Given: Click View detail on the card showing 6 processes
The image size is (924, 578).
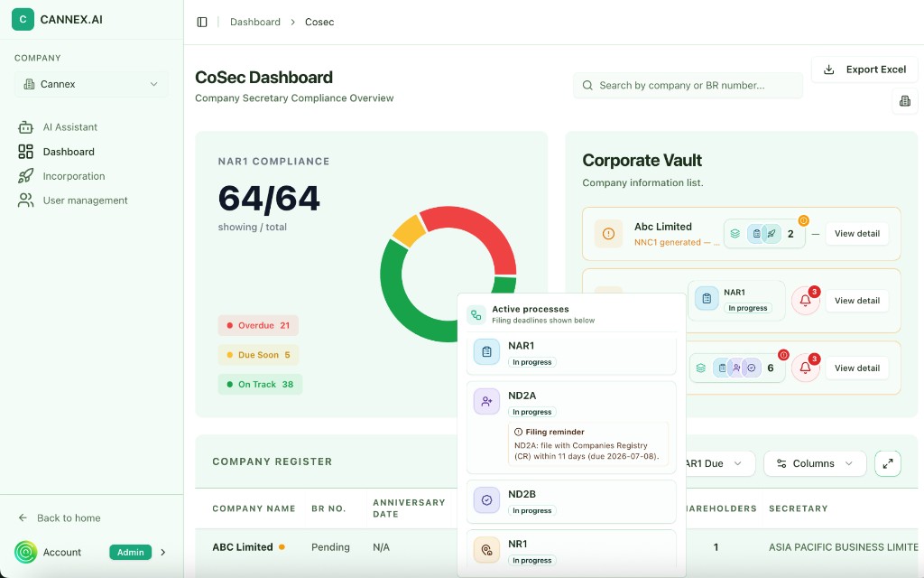Looking at the screenshot, I should click(857, 368).
